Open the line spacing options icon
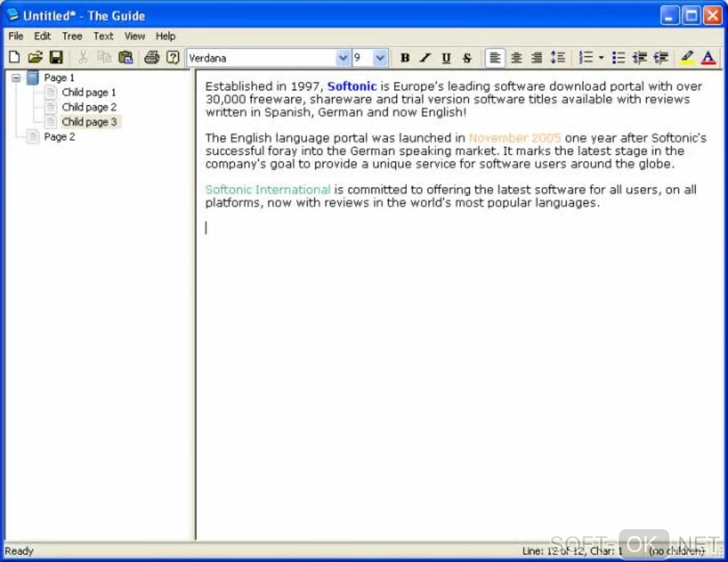 pos(557,58)
